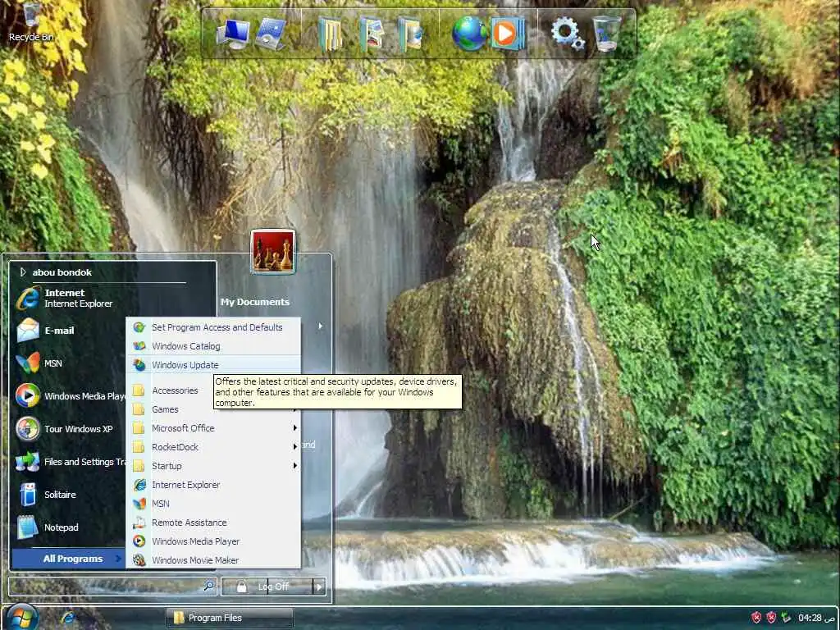
Task: Open the documents binder folder in the dock
Action: (x=330, y=34)
